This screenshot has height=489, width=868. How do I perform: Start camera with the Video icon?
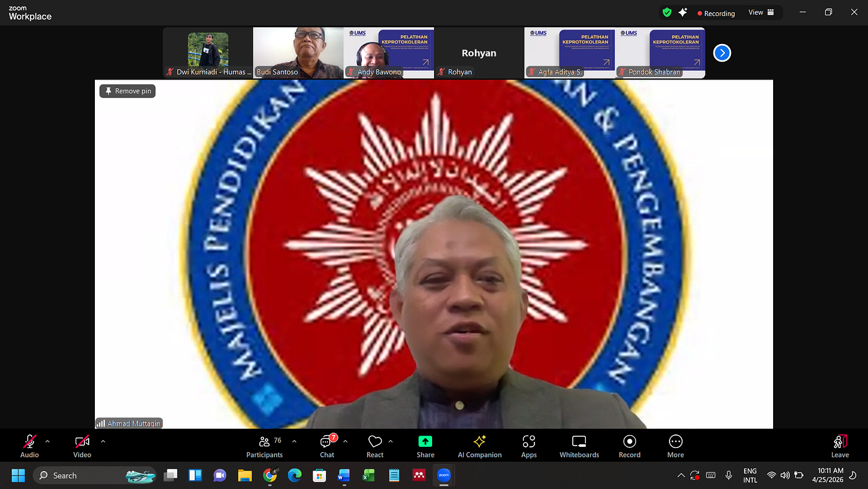(x=82, y=442)
